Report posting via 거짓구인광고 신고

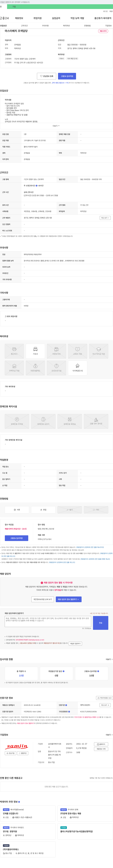coord(104,698)
